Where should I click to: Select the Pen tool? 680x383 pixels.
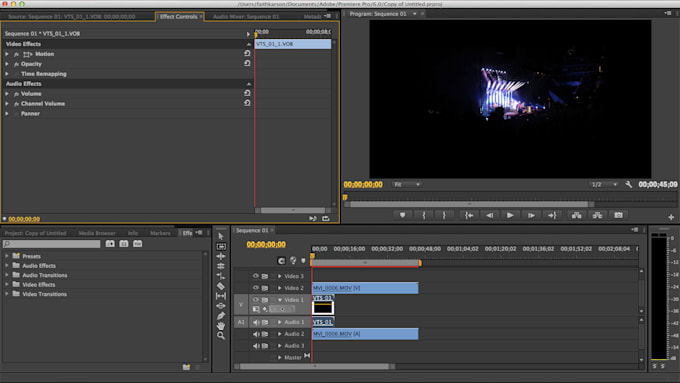[x=221, y=316]
